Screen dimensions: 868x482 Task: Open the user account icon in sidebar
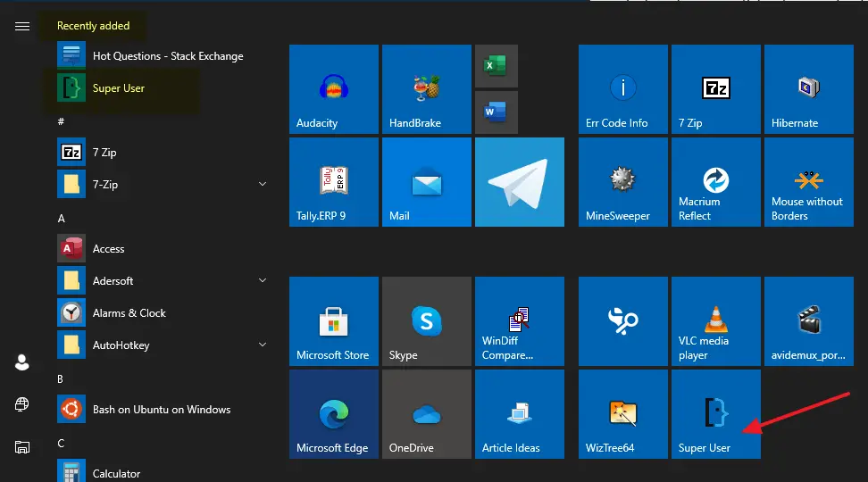click(x=22, y=362)
